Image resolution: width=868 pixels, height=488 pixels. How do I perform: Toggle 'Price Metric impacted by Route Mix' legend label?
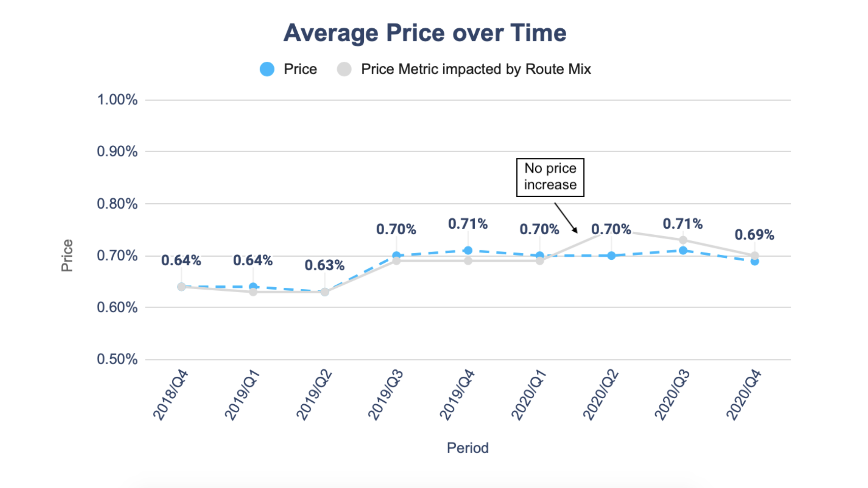coord(475,69)
